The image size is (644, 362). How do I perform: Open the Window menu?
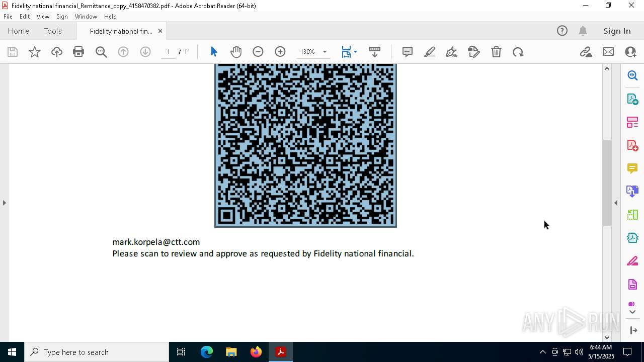tap(86, 17)
